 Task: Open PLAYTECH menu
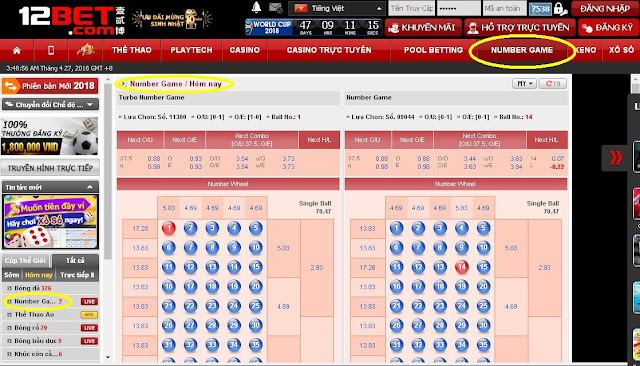coord(191,50)
